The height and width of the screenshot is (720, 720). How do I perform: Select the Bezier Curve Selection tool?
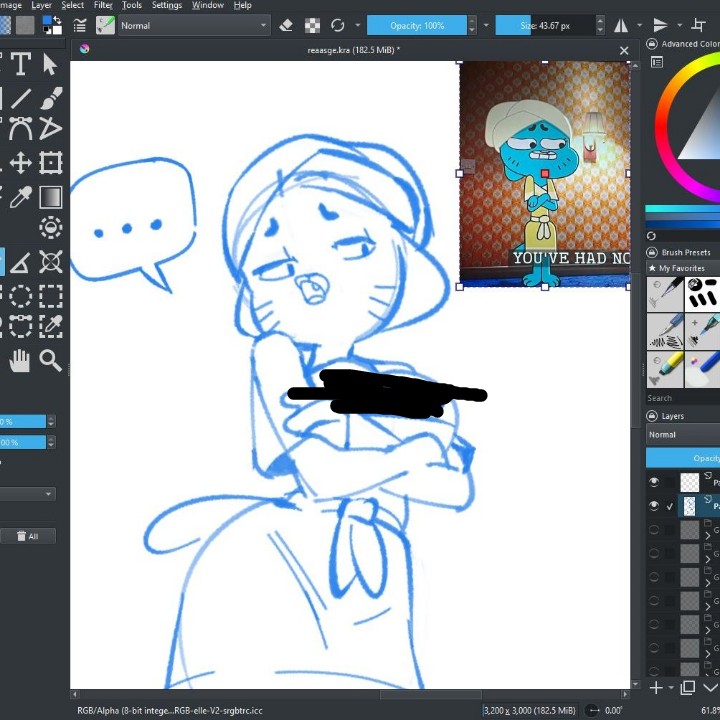[21, 326]
